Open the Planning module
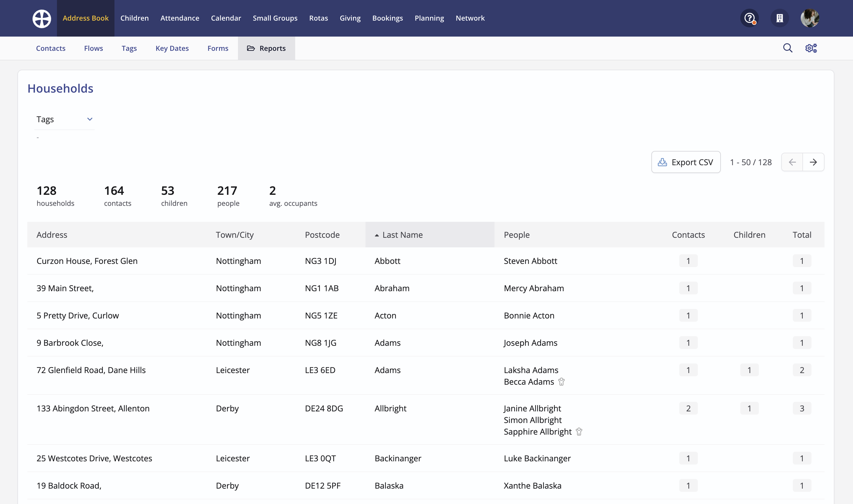This screenshot has width=853, height=504. point(429,18)
